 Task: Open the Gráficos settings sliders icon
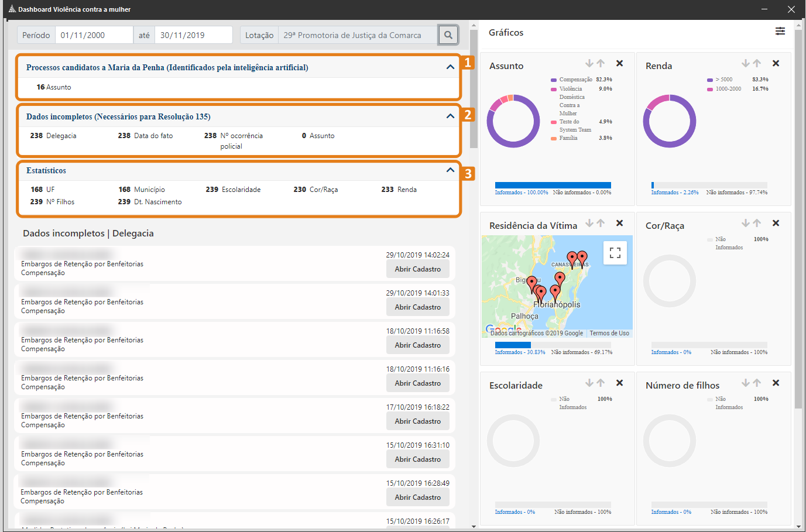pos(780,31)
